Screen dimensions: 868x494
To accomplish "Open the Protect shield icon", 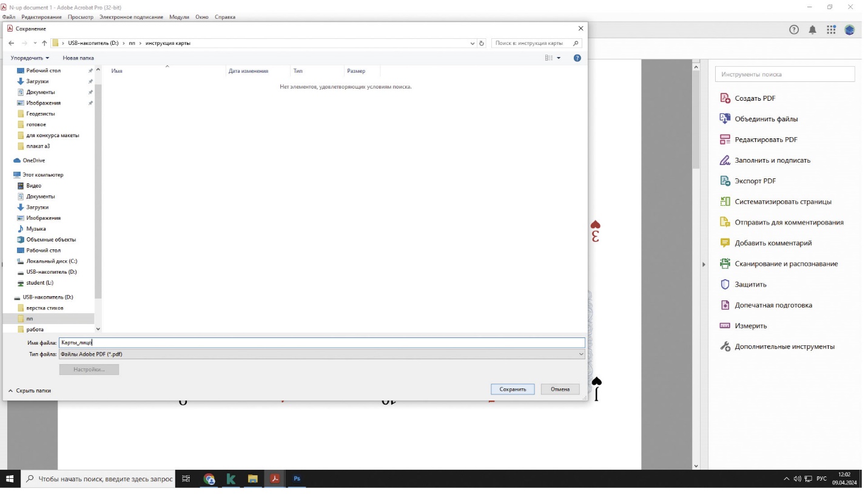I will (725, 284).
